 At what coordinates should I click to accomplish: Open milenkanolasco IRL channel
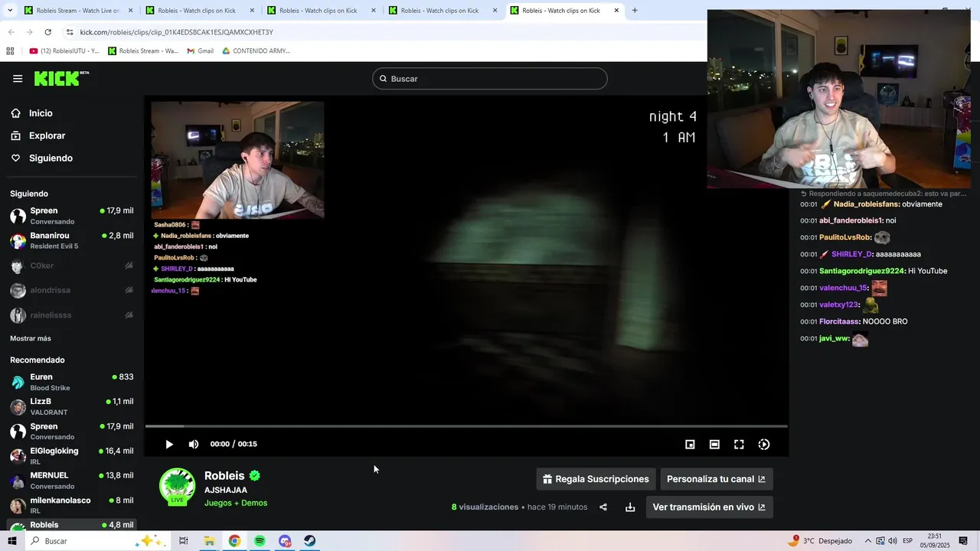72,504
